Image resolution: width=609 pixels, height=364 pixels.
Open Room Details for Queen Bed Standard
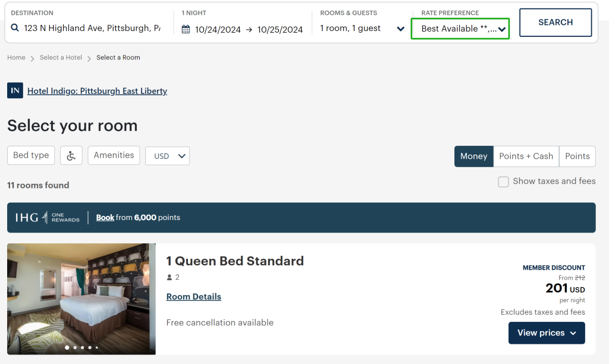(194, 297)
